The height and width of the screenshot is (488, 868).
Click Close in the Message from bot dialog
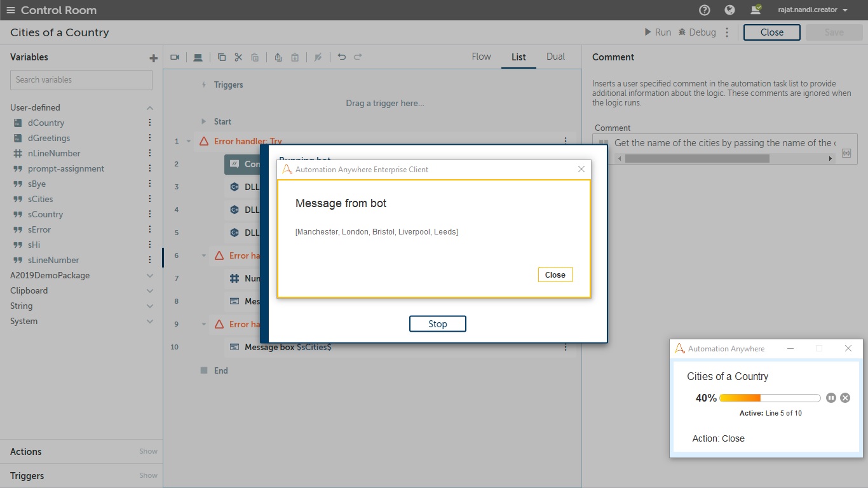point(555,274)
